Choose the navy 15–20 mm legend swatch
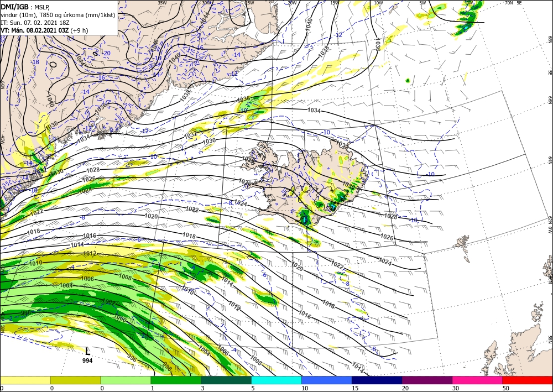Image resolution: width=553 pixels, height=392 pixels. point(377,380)
